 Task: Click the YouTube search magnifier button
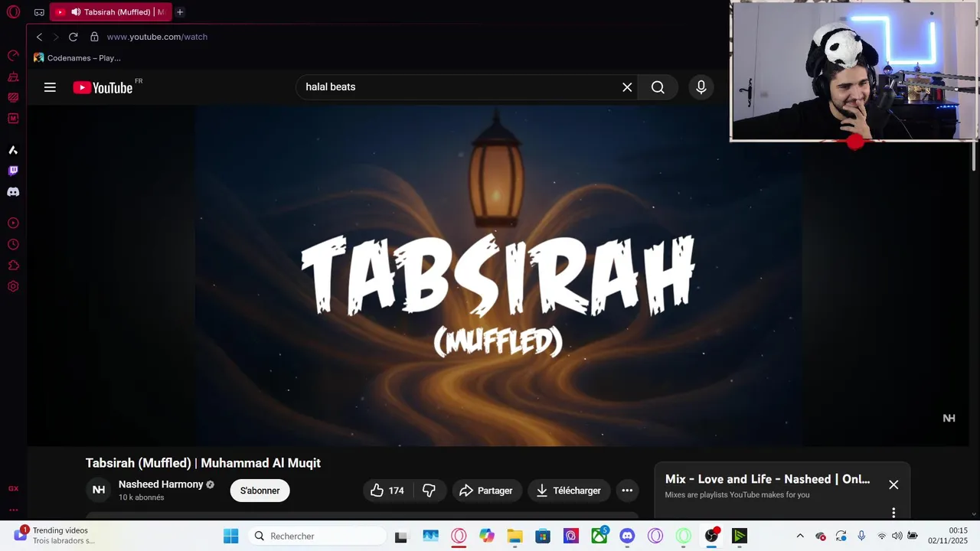pyautogui.click(x=658, y=87)
